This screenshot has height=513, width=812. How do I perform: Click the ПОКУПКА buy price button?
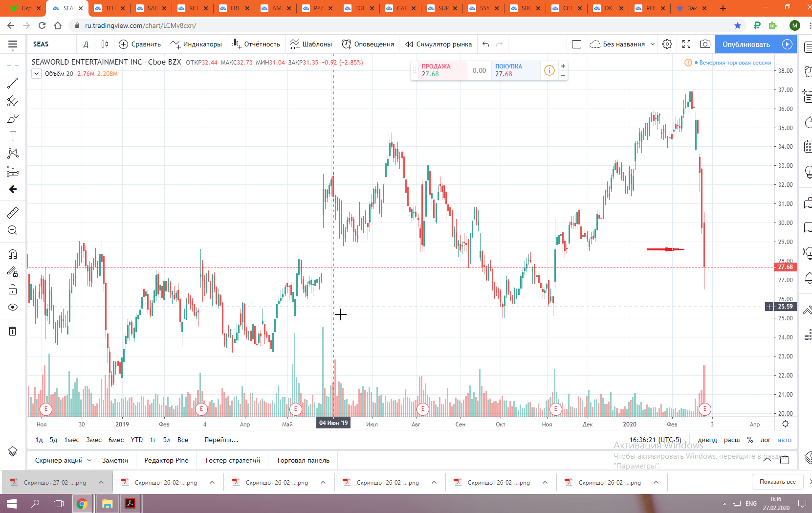tap(516, 70)
